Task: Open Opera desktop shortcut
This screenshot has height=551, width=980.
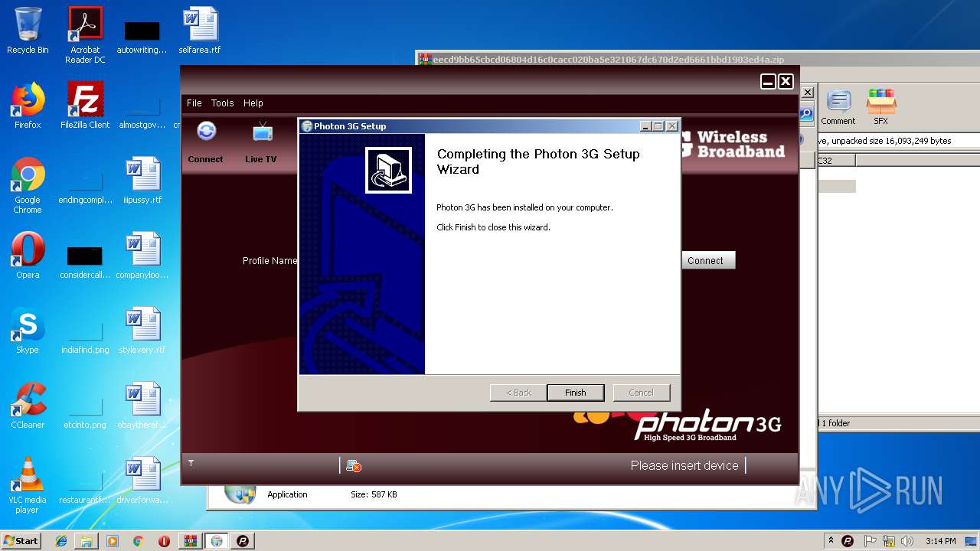Action: pyautogui.click(x=28, y=256)
